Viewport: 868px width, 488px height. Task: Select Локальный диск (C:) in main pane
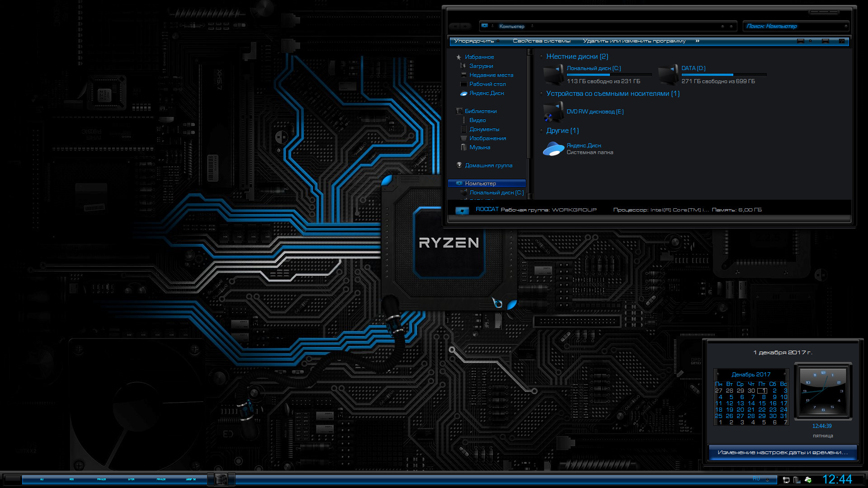(594, 68)
